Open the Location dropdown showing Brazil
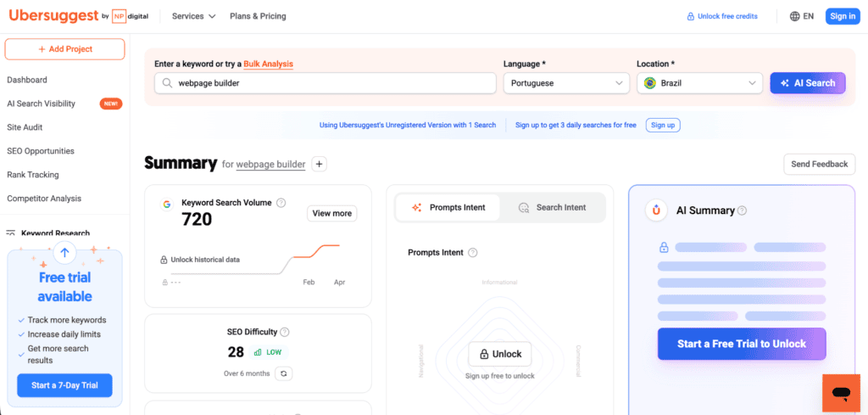The height and width of the screenshot is (415, 868). [699, 83]
